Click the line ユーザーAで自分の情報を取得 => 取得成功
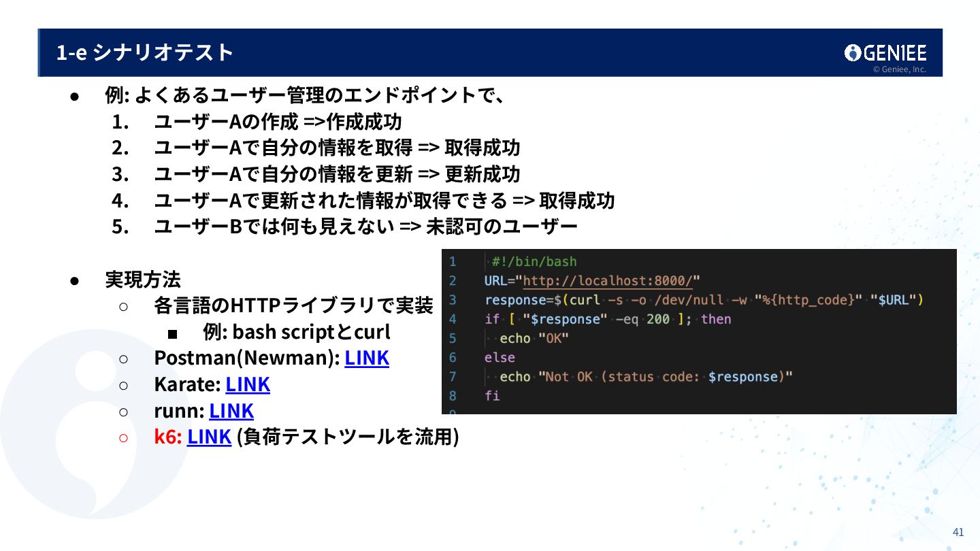The width and height of the screenshot is (980, 551). click(x=337, y=148)
